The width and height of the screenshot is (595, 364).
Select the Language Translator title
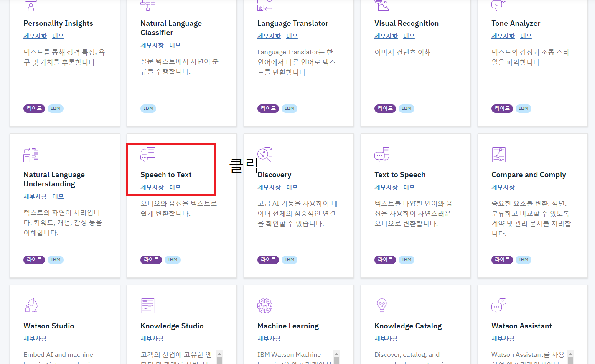coord(293,23)
